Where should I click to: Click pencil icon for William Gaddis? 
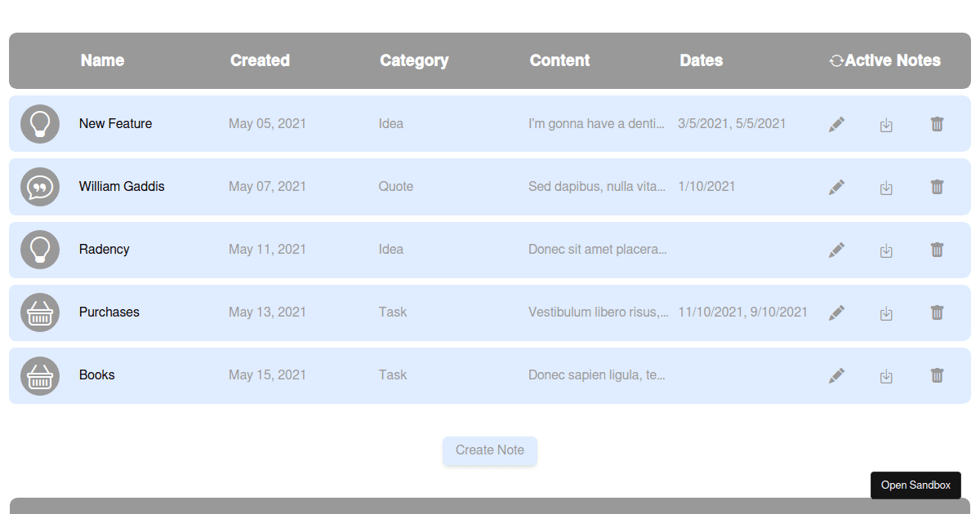click(836, 187)
